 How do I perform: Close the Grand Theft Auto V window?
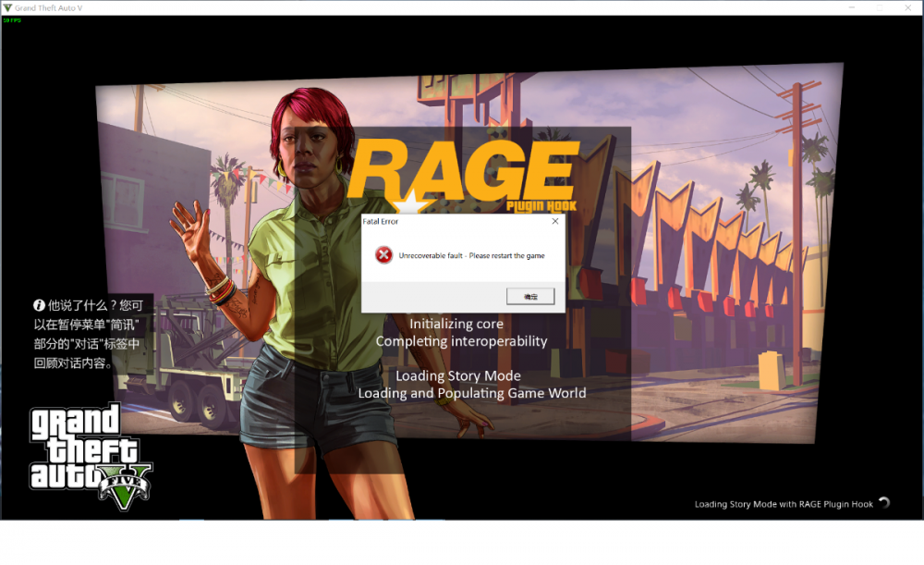[908, 7]
